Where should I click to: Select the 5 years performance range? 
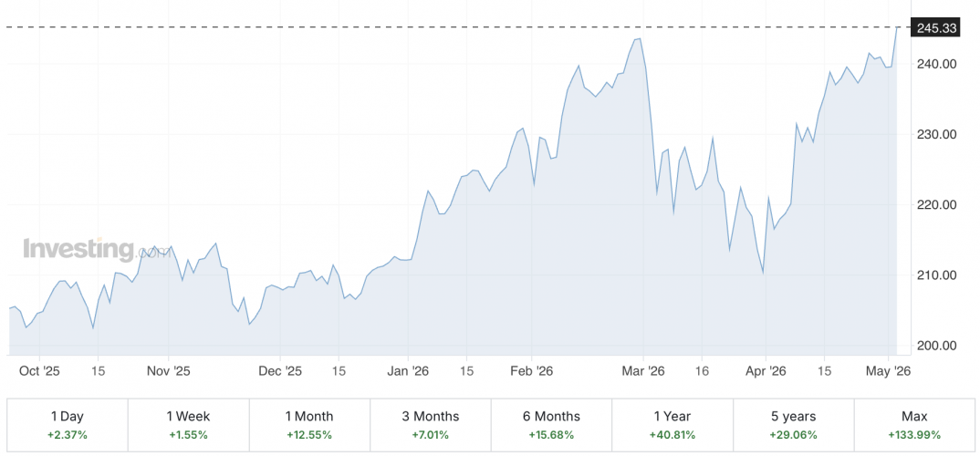pyautogui.click(x=794, y=425)
